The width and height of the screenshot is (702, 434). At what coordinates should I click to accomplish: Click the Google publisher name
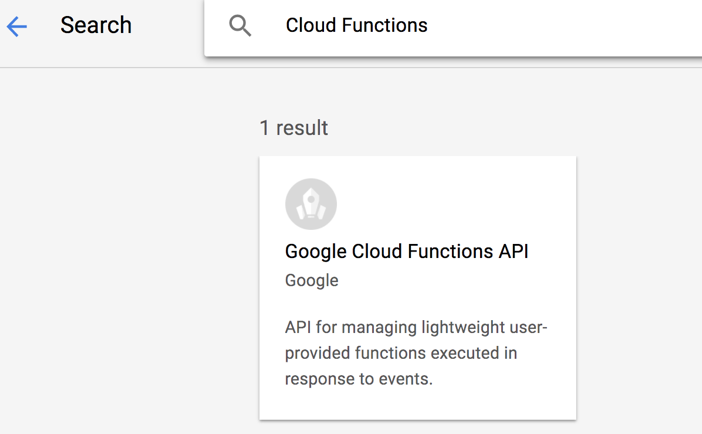click(x=312, y=281)
